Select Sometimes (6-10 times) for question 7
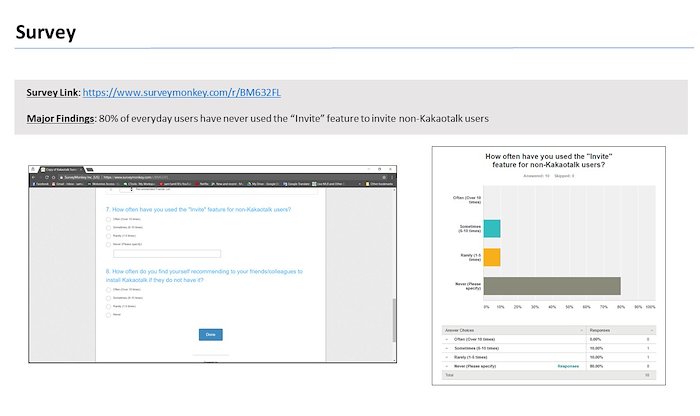The width and height of the screenshot is (700, 416). [x=108, y=228]
